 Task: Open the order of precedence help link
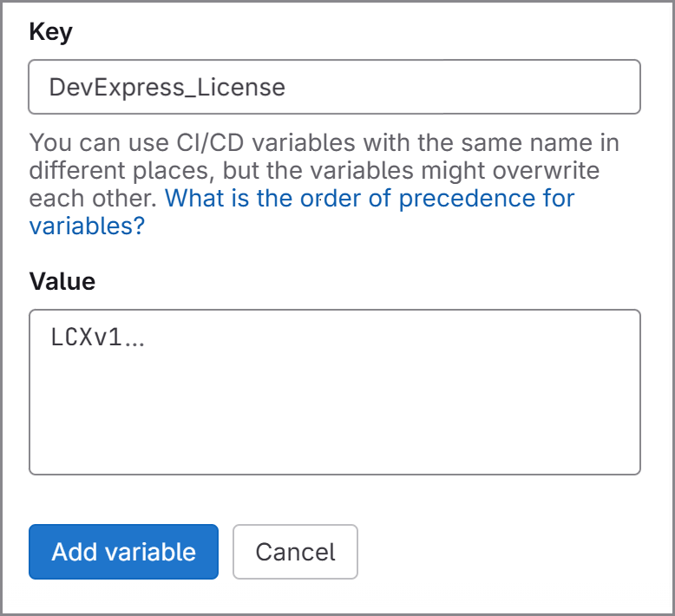click(369, 198)
